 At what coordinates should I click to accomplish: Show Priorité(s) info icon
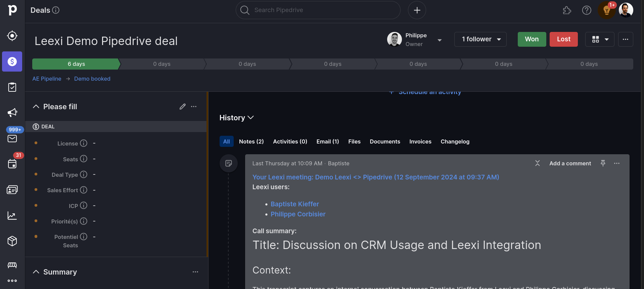tap(84, 221)
